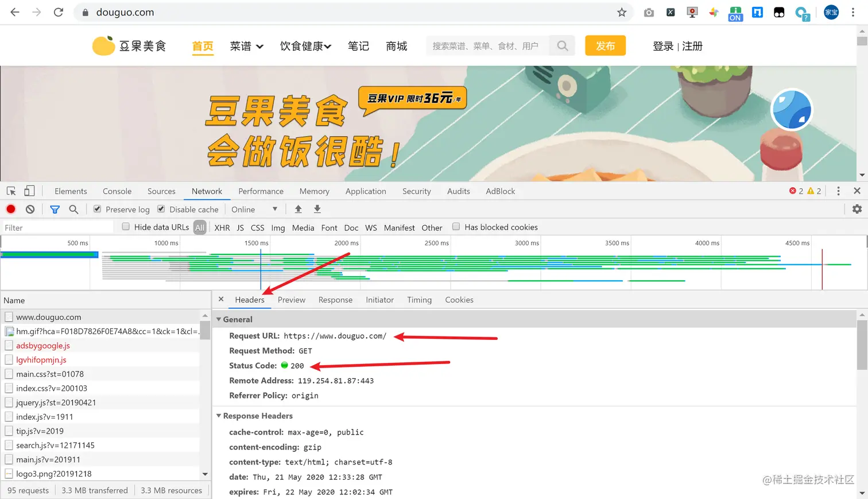Filter requests by Img
This screenshot has height=499, width=868.
278,227
